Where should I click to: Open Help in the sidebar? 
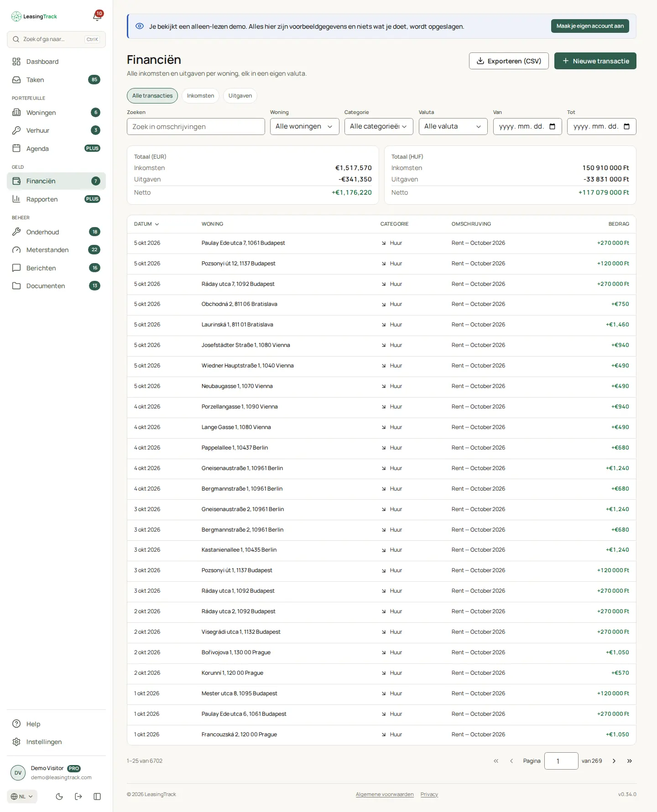pos(56,724)
